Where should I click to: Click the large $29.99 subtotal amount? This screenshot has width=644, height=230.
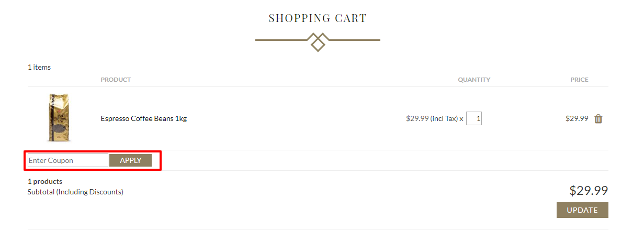coord(589,190)
